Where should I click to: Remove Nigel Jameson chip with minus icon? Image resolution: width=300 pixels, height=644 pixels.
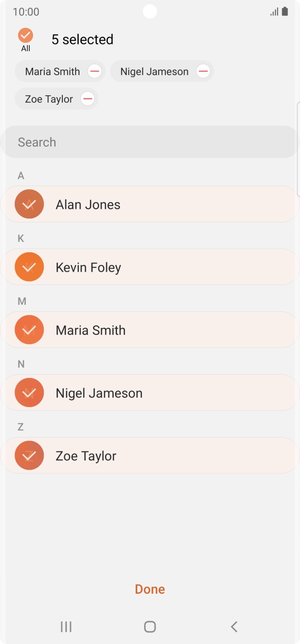tap(203, 72)
